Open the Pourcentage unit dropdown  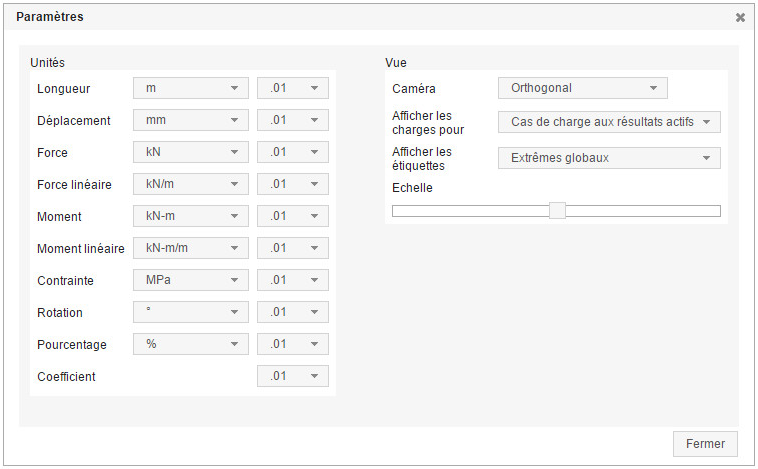[x=190, y=344]
